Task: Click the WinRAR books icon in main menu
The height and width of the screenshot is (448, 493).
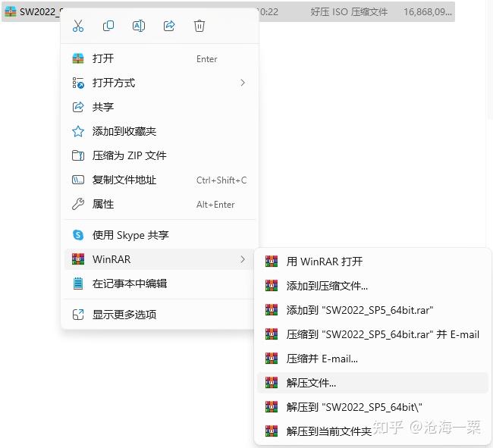Action: (x=78, y=259)
